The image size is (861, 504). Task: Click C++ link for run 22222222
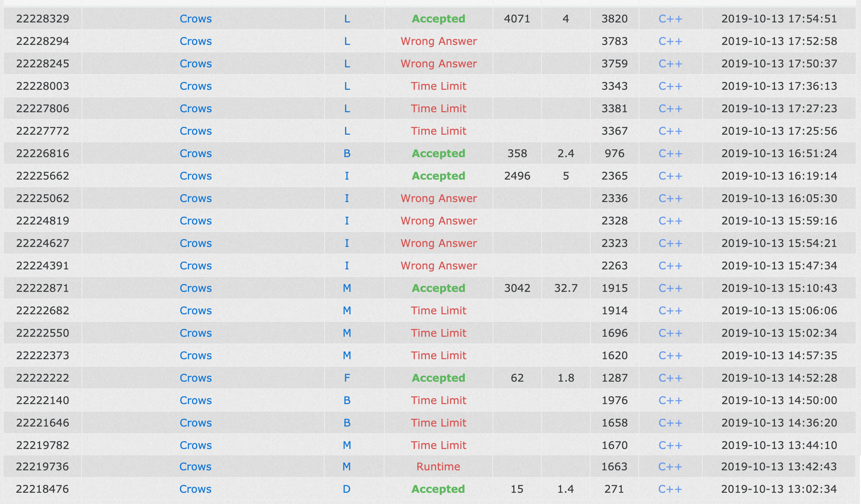point(670,378)
